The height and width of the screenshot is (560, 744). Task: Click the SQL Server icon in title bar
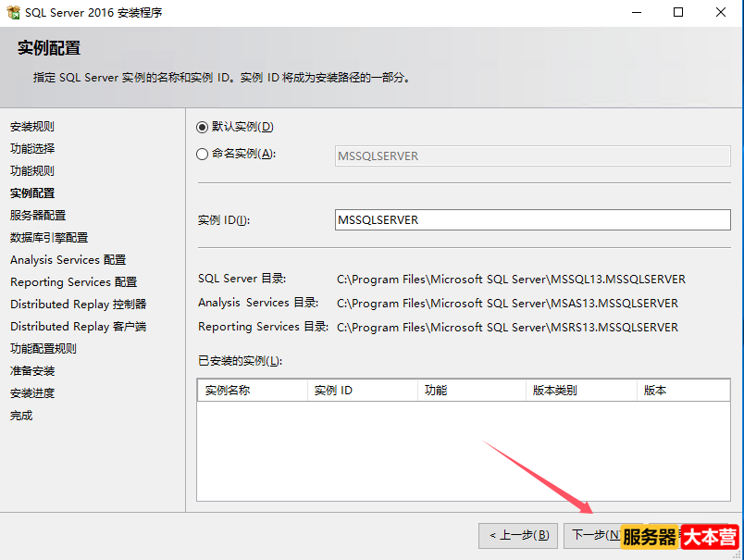pos(13,12)
